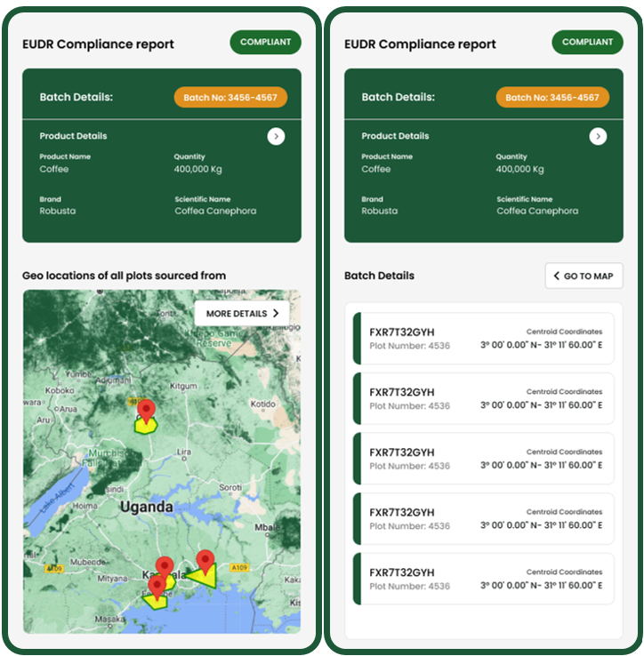This screenshot has width=644, height=656.
Task: Click COMPLIANT badge in left report
Action: pos(265,42)
